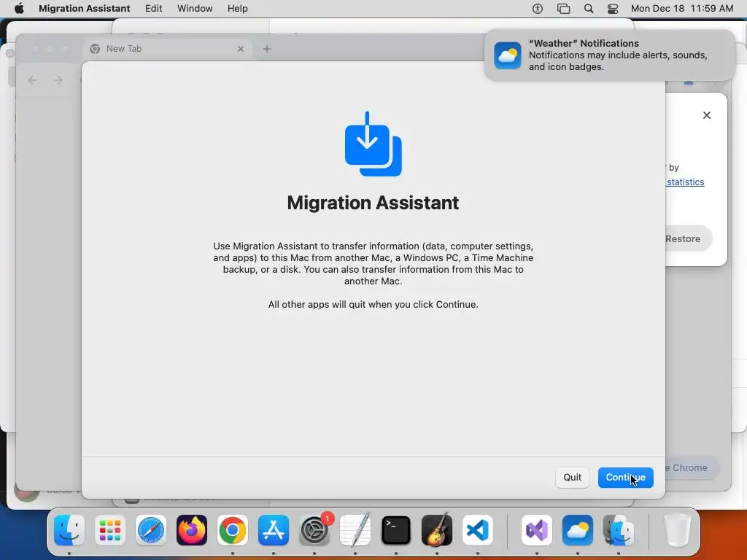747x560 pixels.
Task: Click Chrome's back arrow
Action: 32,80
